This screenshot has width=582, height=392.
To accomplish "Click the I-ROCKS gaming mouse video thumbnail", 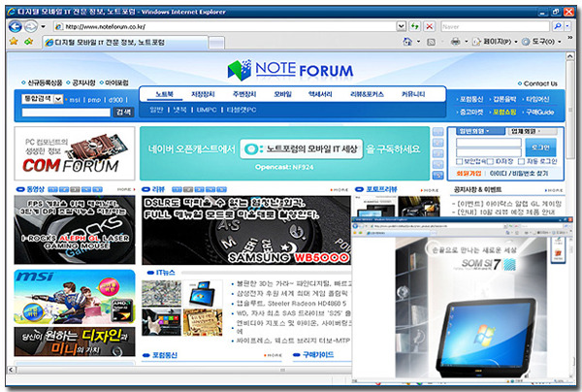I will (x=75, y=230).
